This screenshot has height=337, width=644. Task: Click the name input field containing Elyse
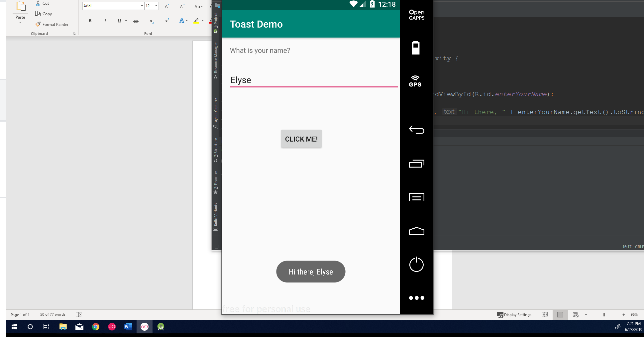coord(313,80)
